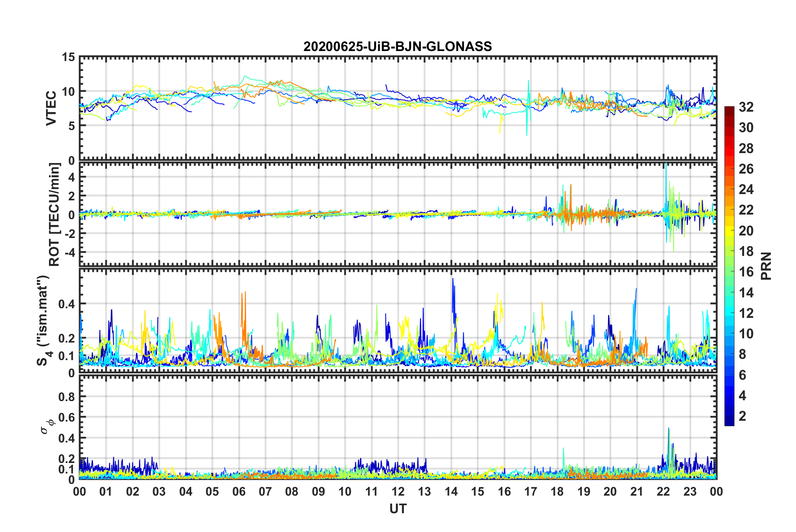This screenshot has height=532, width=796.
Task: Click PRN colorbar tick label 22
Action: tap(746, 210)
